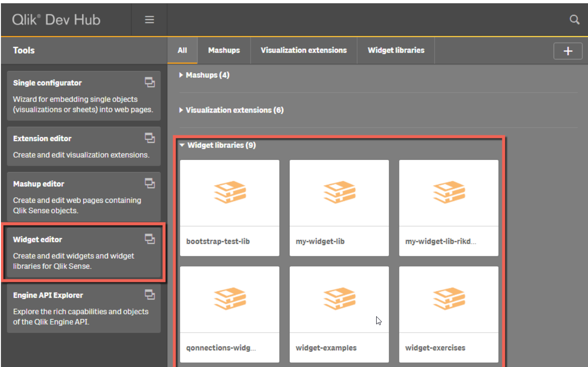The height and width of the screenshot is (367, 588).
Task: Switch to the Mashups tab
Action: coord(224,50)
